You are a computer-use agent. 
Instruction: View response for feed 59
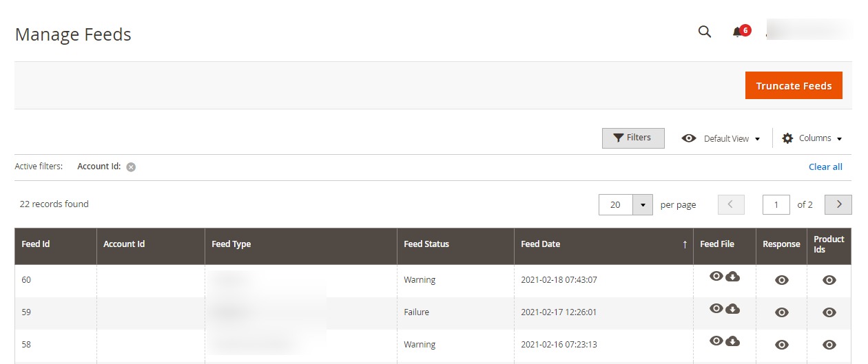[x=781, y=312]
